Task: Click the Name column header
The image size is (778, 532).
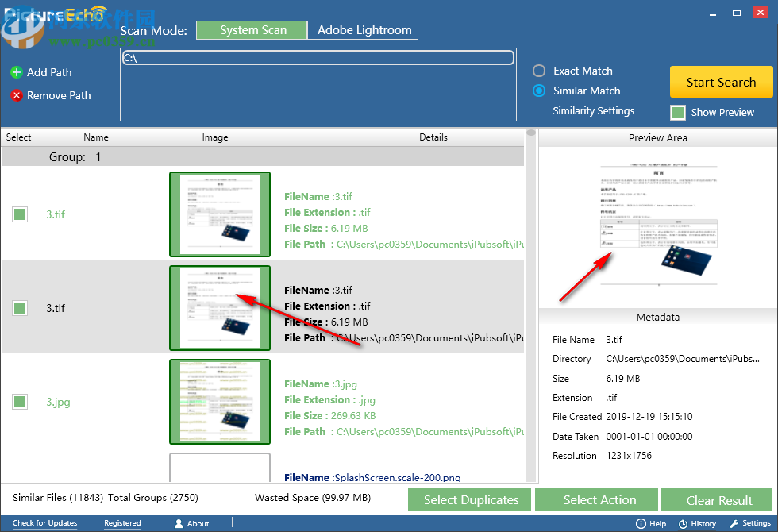Action: point(96,137)
